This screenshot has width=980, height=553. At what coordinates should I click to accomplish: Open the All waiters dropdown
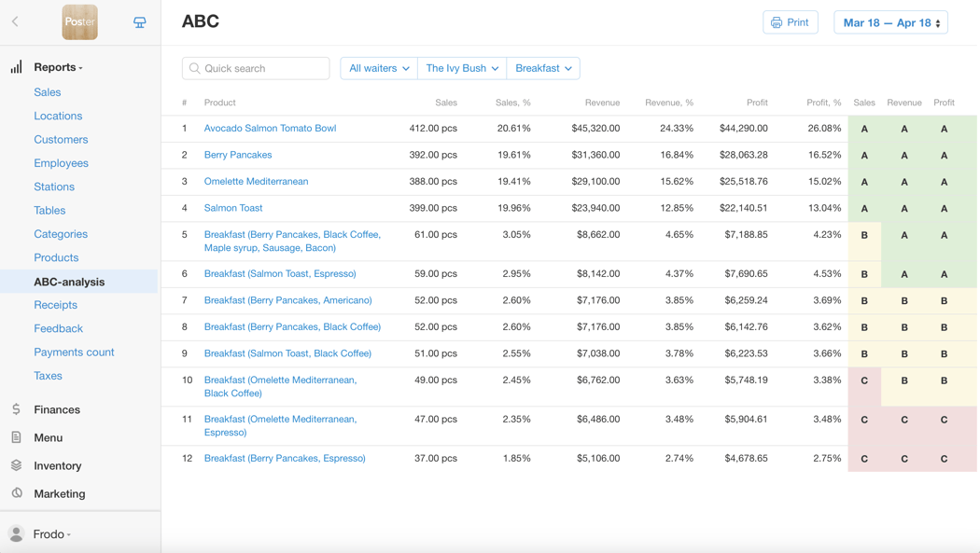click(378, 68)
